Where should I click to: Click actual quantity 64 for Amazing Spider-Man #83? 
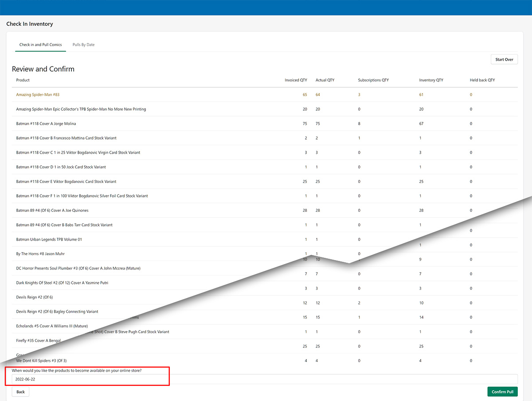point(318,95)
